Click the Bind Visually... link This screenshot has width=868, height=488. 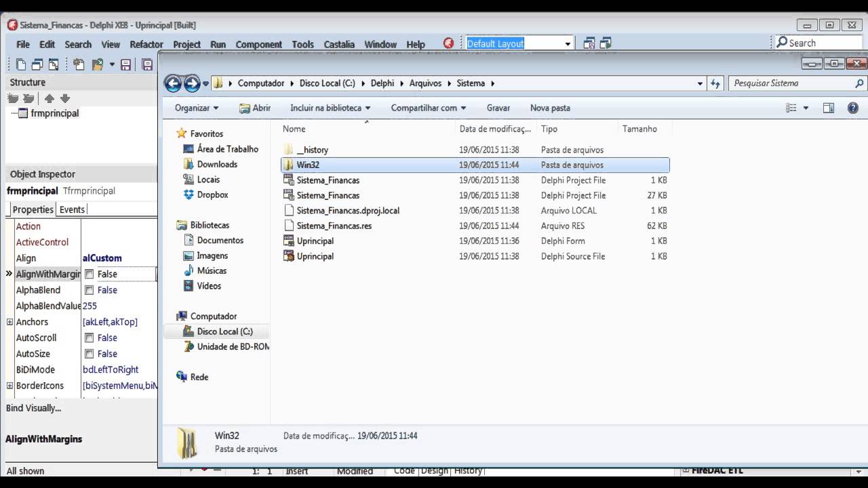pyautogui.click(x=33, y=408)
